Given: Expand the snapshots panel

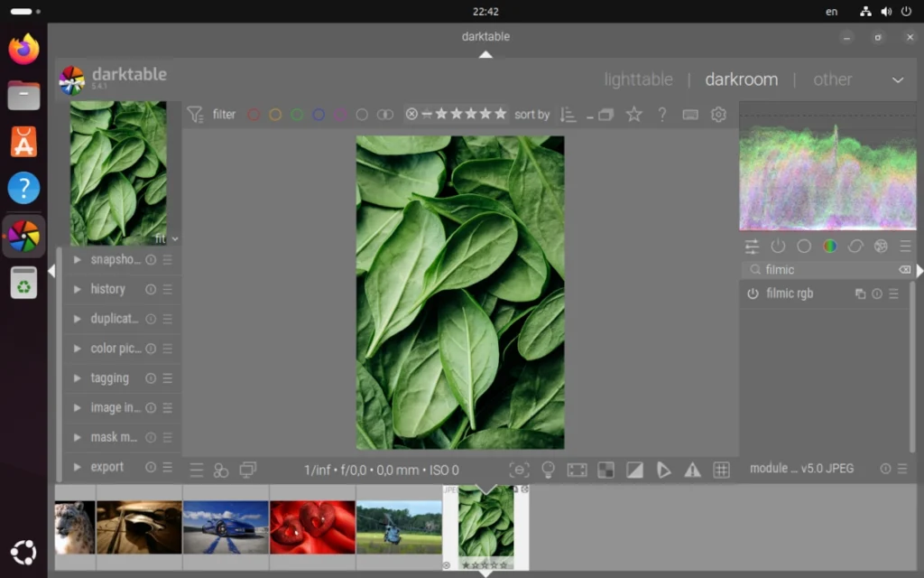Looking at the screenshot, I should (78, 259).
